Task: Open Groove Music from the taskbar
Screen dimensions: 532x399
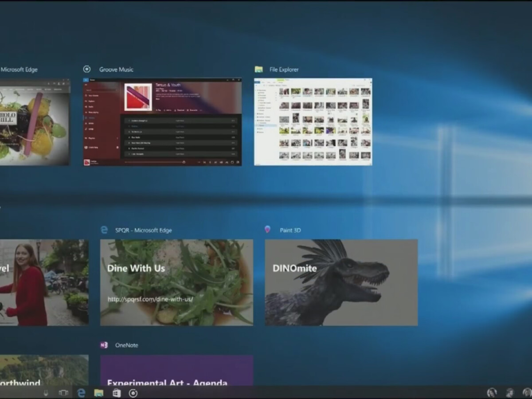Action: 133,393
